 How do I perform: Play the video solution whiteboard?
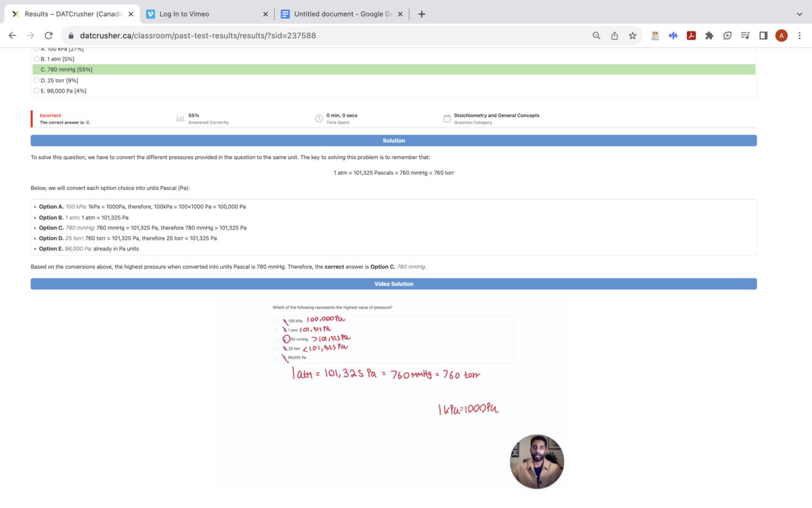(x=394, y=395)
